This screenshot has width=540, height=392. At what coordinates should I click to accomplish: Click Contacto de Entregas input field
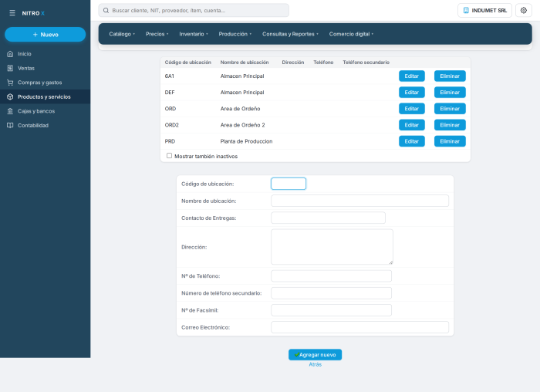[328, 218]
